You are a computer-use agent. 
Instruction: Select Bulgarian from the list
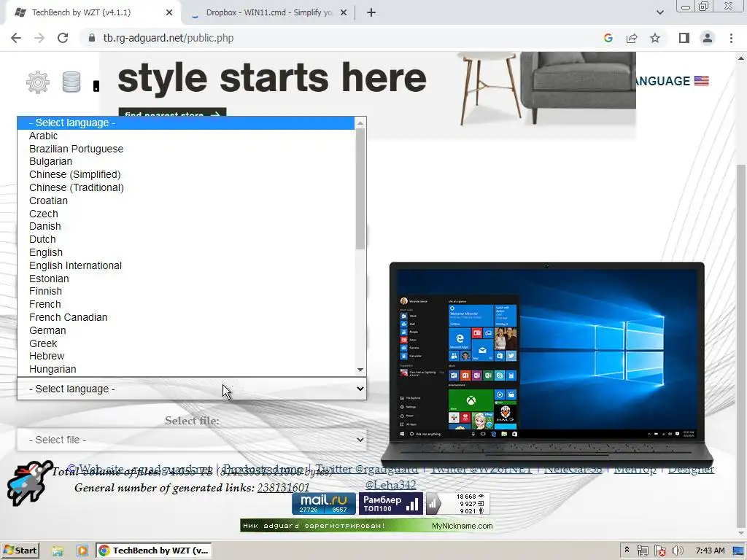186,161
